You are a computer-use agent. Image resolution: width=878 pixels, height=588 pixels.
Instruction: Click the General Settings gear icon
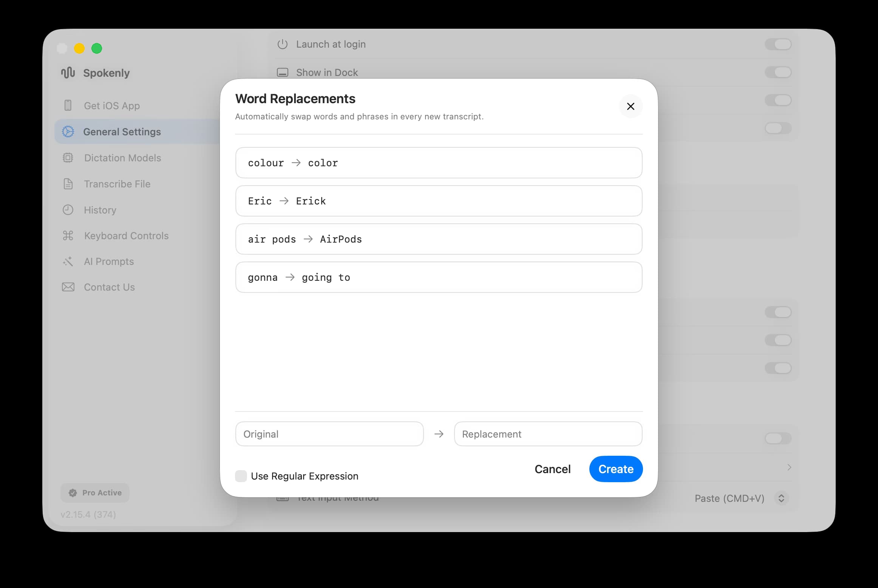click(68, 132)
